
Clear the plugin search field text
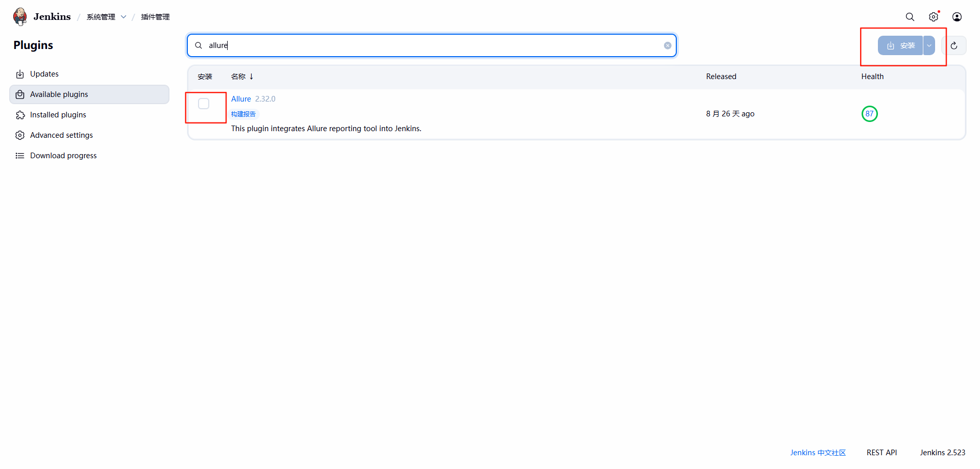coord(668,45)
